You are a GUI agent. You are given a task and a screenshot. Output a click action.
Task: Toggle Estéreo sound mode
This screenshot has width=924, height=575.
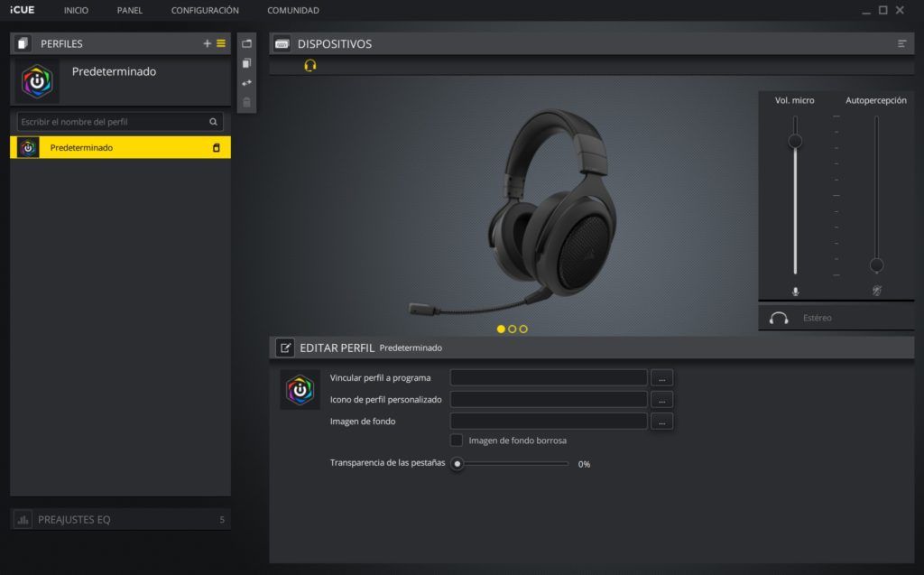pos(836,318)
